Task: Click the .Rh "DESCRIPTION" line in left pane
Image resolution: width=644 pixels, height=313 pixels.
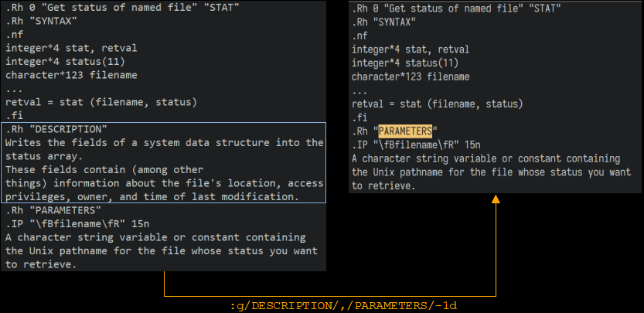Action: click(56, 129)
